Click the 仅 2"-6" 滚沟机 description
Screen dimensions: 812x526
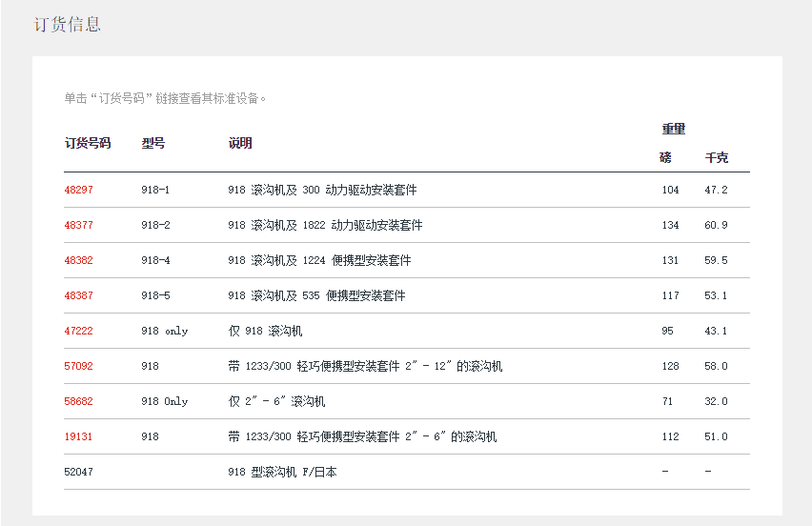click(276, 401)
